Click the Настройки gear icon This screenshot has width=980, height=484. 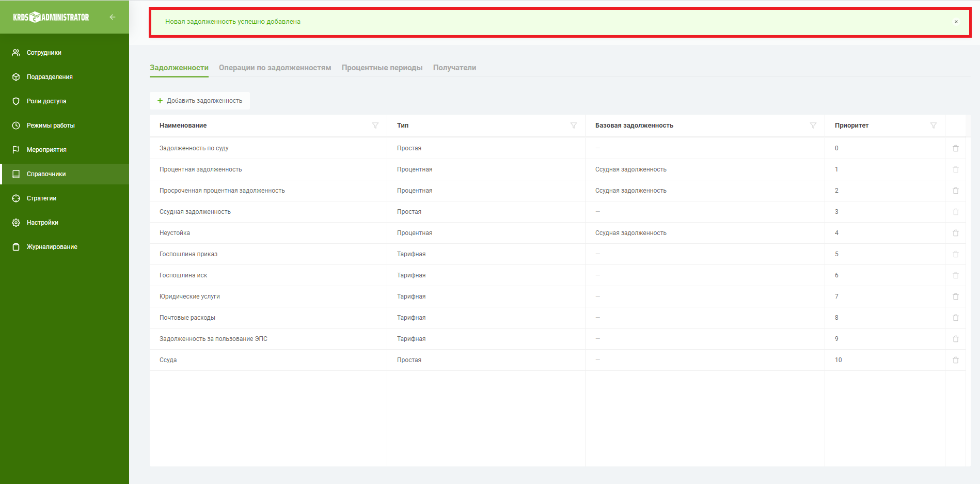(x=16, y=223)
